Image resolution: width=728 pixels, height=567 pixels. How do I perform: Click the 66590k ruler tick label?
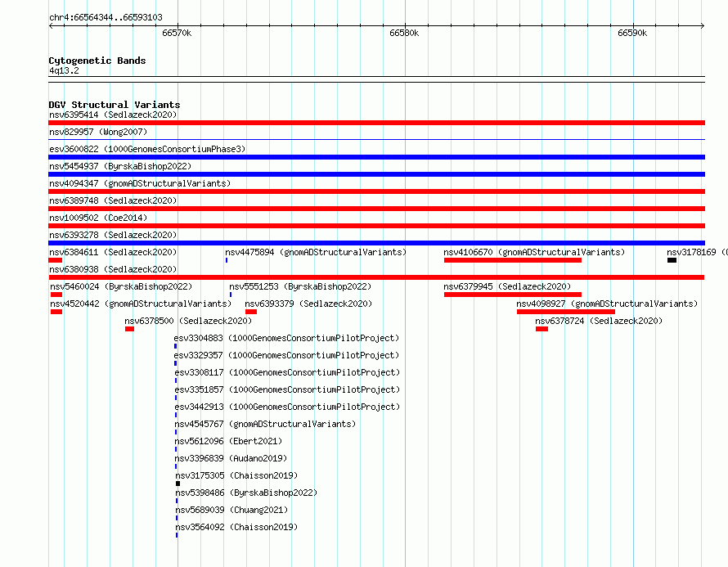click(632, 33)
